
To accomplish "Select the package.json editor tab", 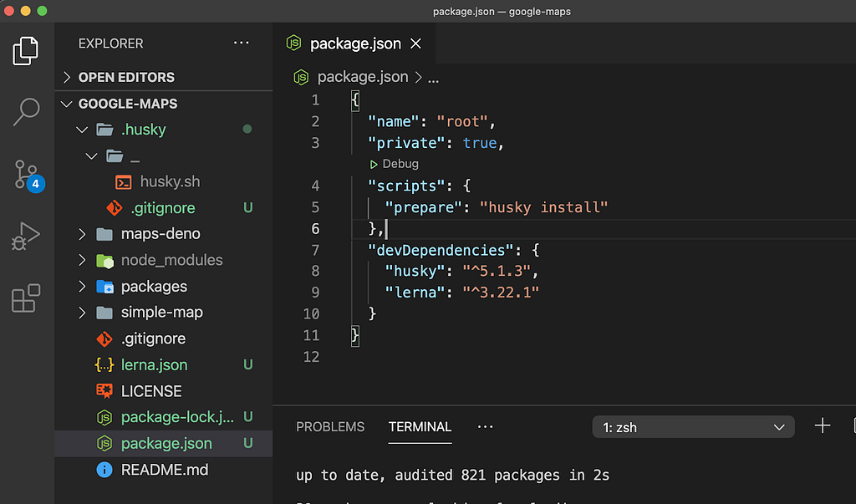I will pos(354,43).
